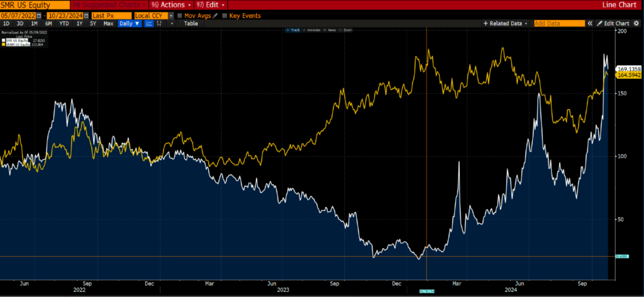
Task: Click the Add Data input field
Action: pyautogui.click(x=558, y=23)
